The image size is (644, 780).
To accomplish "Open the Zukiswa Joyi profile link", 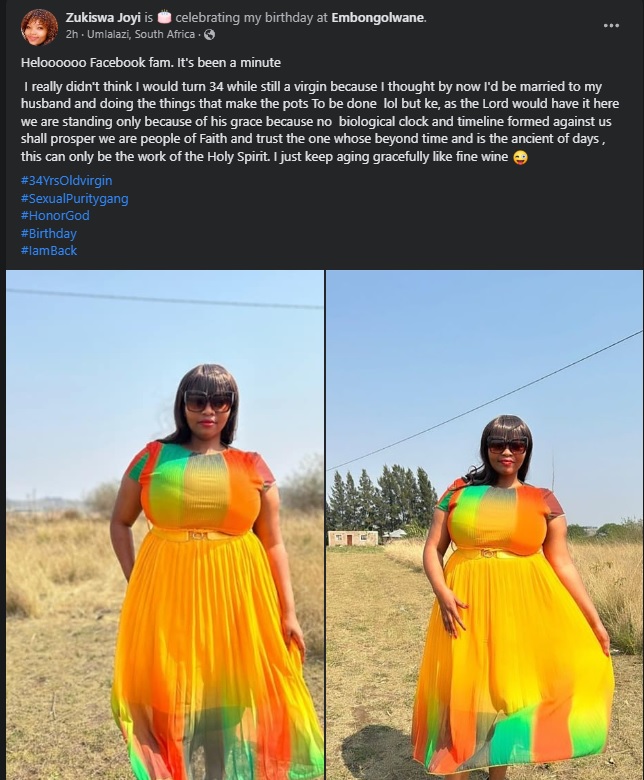I will 103,17.
